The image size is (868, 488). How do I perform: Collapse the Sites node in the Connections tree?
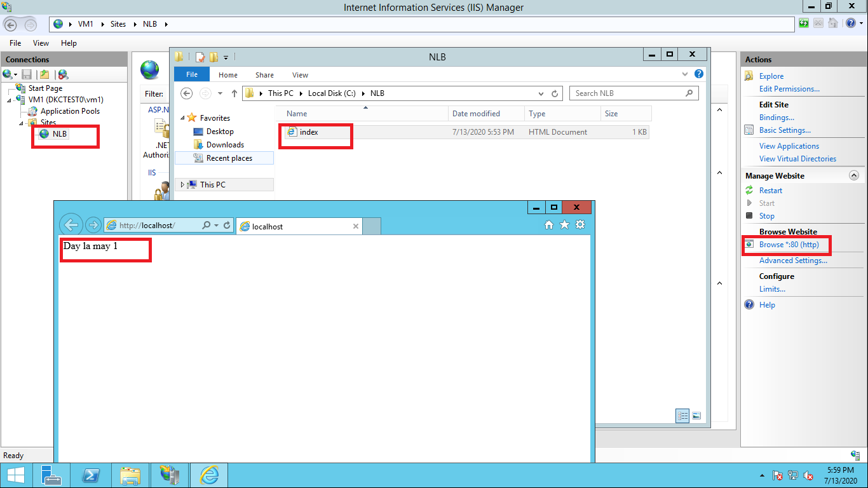(21, 123)
